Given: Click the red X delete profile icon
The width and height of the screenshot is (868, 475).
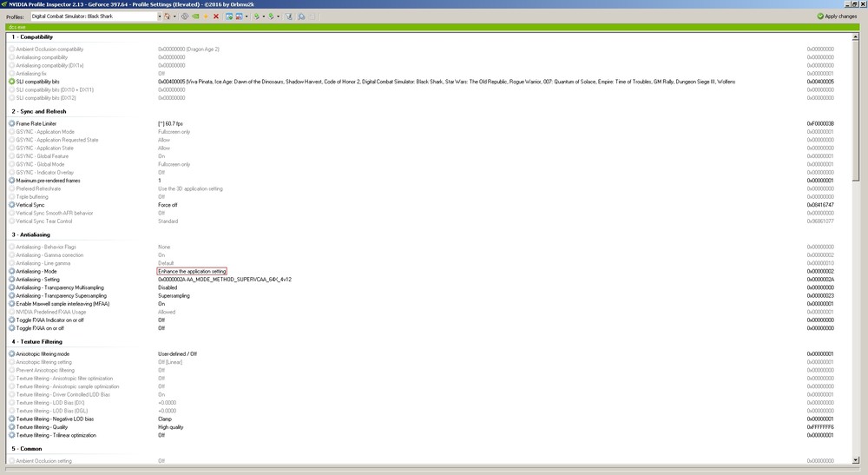Looking at the screenshot, I should click(216, 16).
